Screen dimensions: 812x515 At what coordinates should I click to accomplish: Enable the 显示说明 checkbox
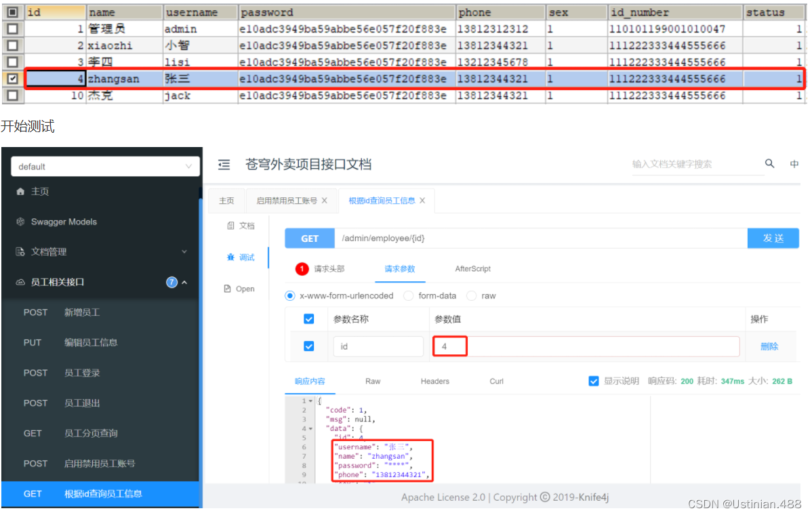coord(594,381)
